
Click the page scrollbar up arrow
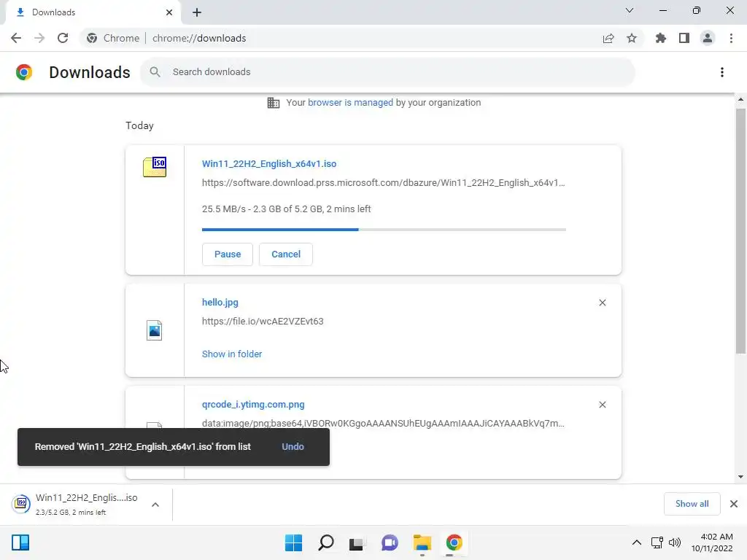click(x=740, y=99)
